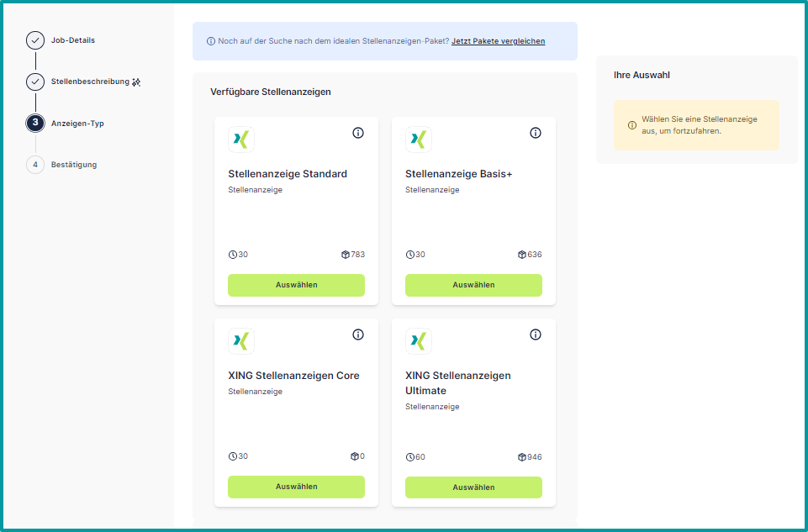Select the Anzeigen-Typ step circle

[35, 123]
